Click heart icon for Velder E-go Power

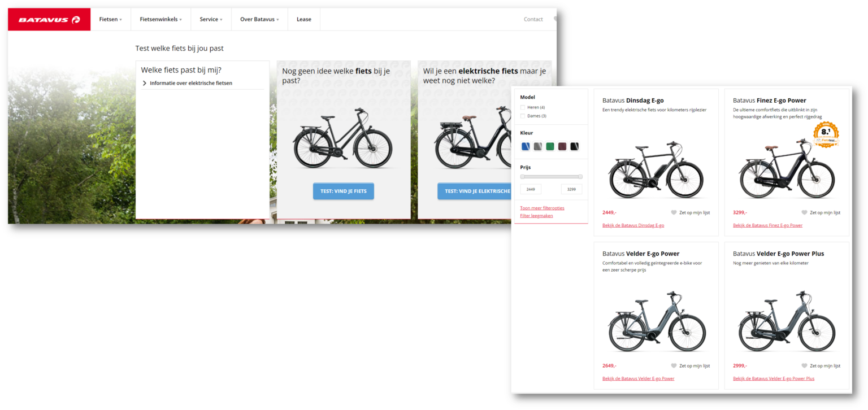click(x=674, y=366)
